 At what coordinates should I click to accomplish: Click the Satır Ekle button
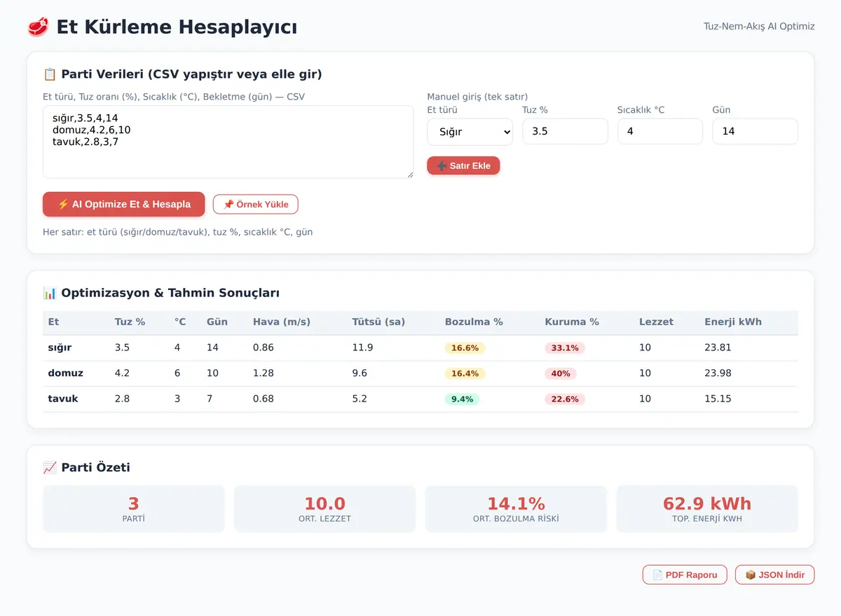[x=463, y=166]
